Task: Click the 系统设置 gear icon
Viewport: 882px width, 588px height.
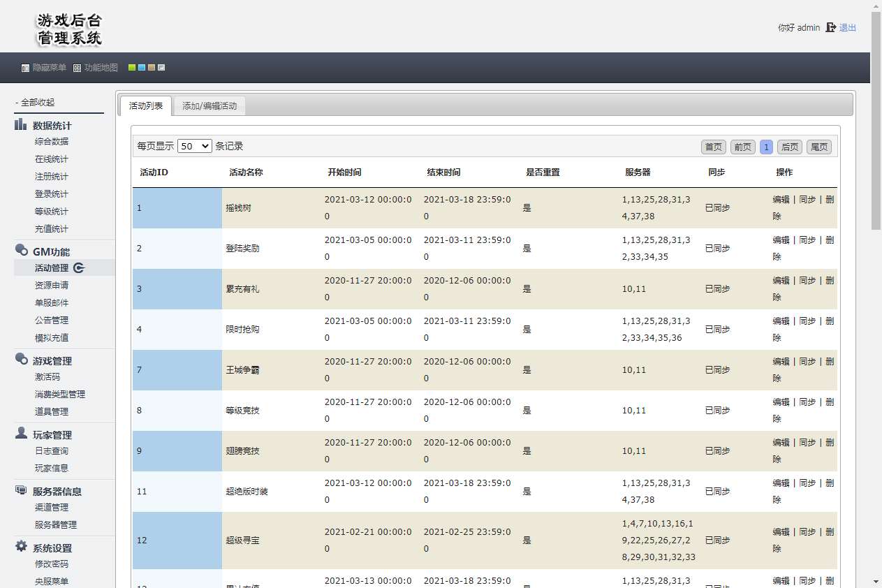Action: (21, 547)
